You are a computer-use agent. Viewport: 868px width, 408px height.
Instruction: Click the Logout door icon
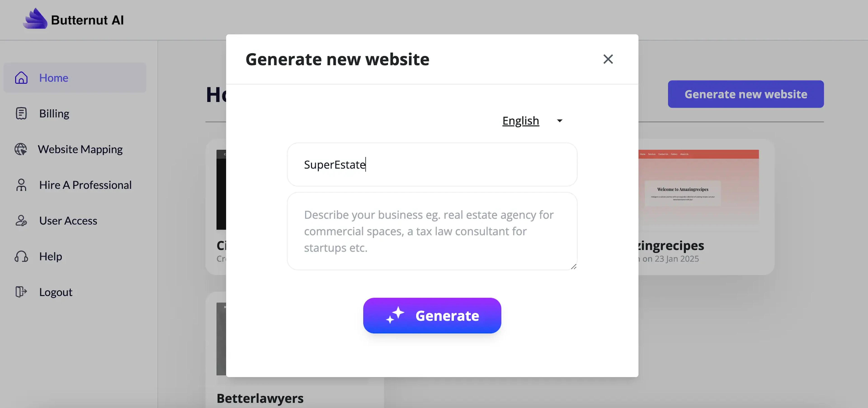point(21,292)
